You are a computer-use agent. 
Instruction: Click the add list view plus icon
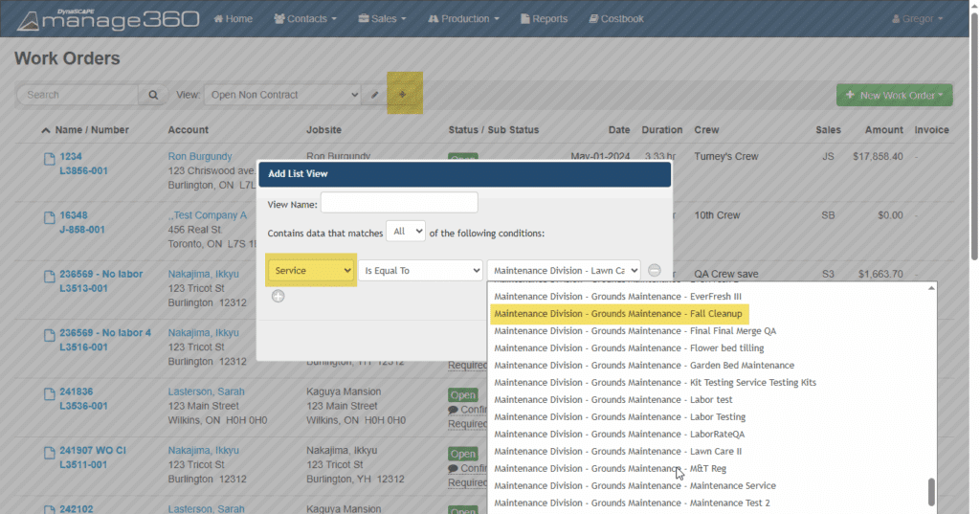click(402, 95)
